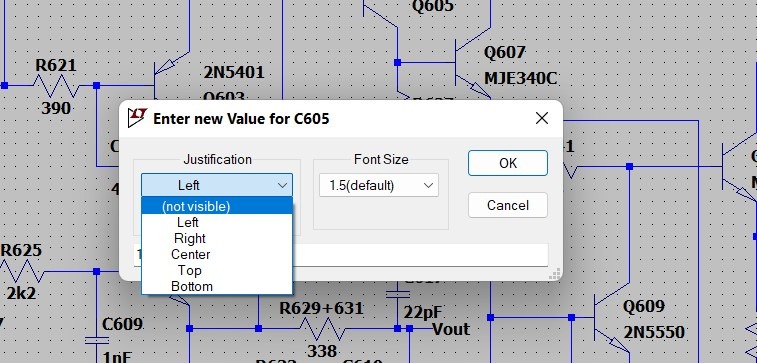
Task: Click the C609 capacitor symbol
Action: pos(97,340)
